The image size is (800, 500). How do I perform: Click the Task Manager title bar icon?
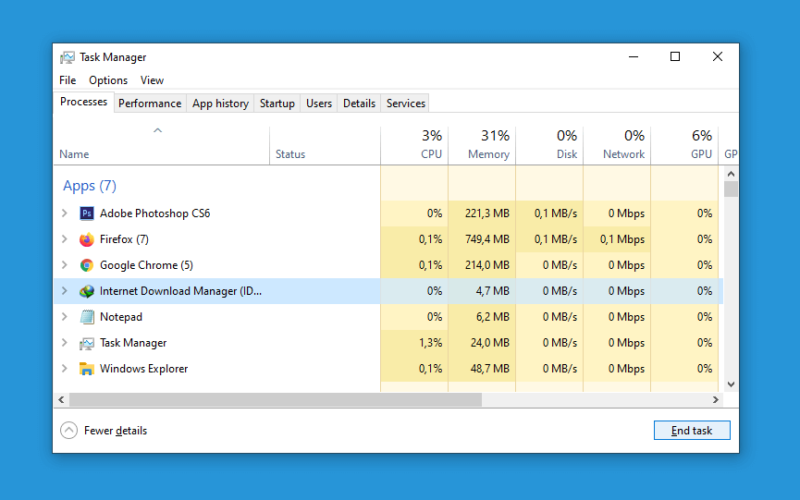coord(67,57)
